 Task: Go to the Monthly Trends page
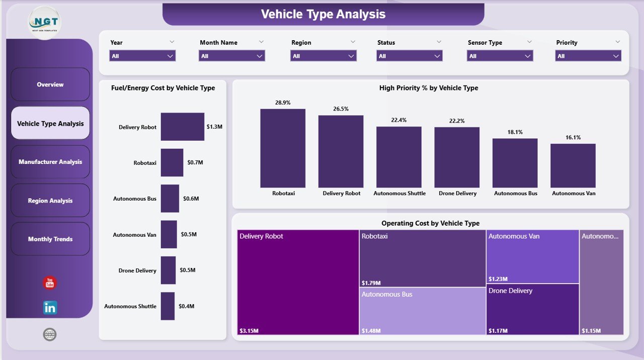[x=50, y=239]
